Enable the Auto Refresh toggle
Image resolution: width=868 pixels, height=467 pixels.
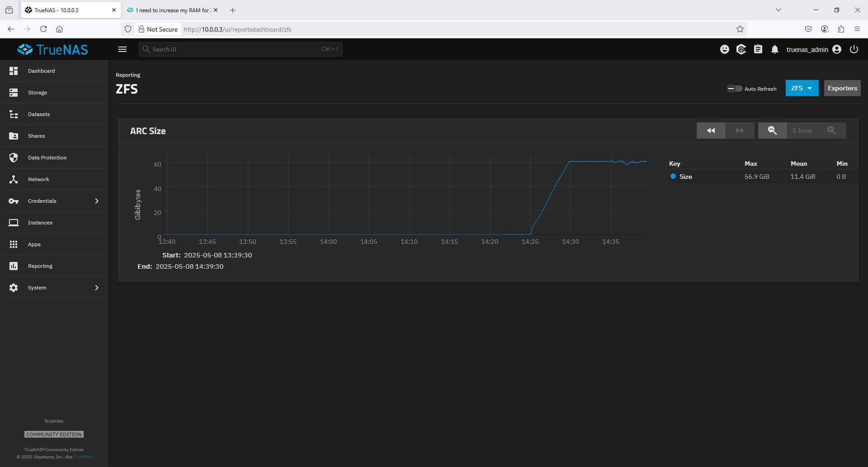click(734, 89)
